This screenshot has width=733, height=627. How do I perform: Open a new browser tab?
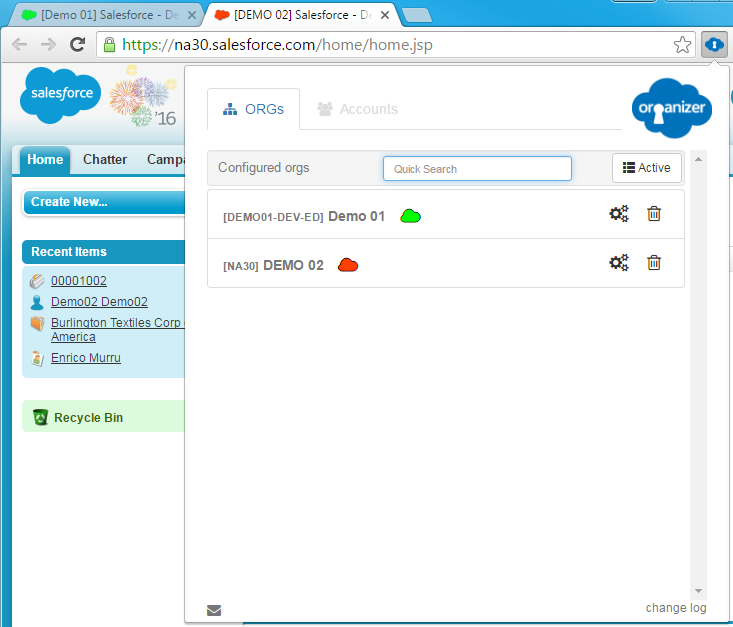(417, 15)
